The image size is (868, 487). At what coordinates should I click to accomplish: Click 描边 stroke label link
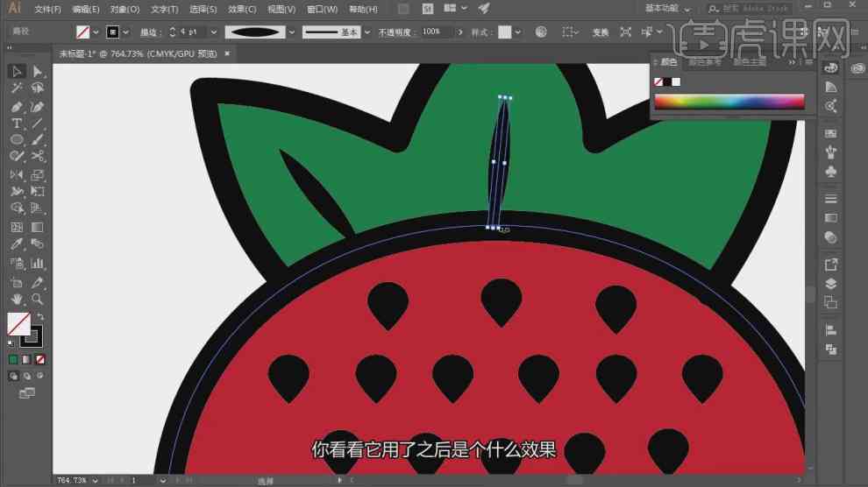(x=150, y=32)
